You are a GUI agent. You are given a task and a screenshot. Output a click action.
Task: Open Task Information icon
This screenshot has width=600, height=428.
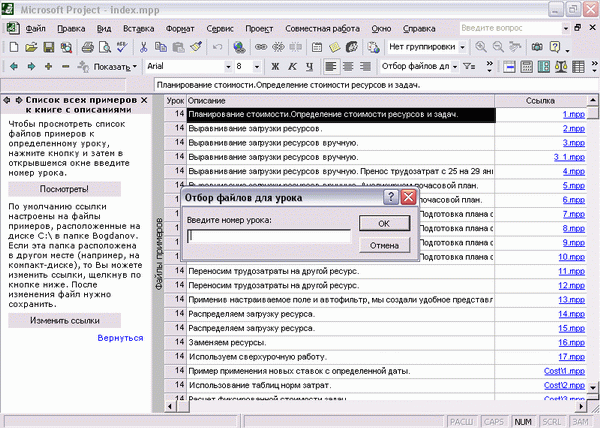[x=317, y=47]
